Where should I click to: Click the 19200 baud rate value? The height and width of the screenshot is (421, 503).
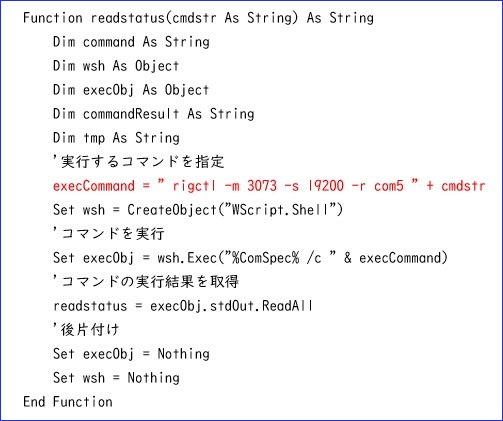point(325,186)
